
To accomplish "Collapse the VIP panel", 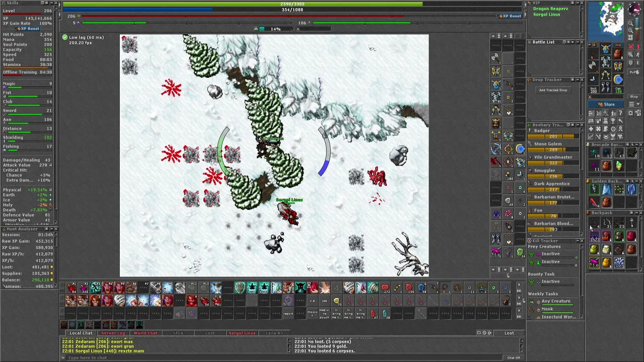I will pyautogui.click(x=578, y=3).
